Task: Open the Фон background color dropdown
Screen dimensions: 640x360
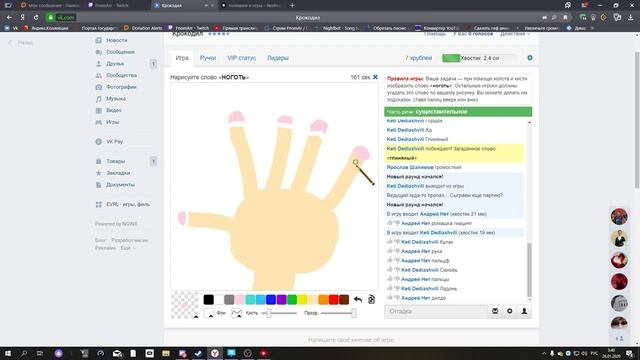Action: [209, 313]
